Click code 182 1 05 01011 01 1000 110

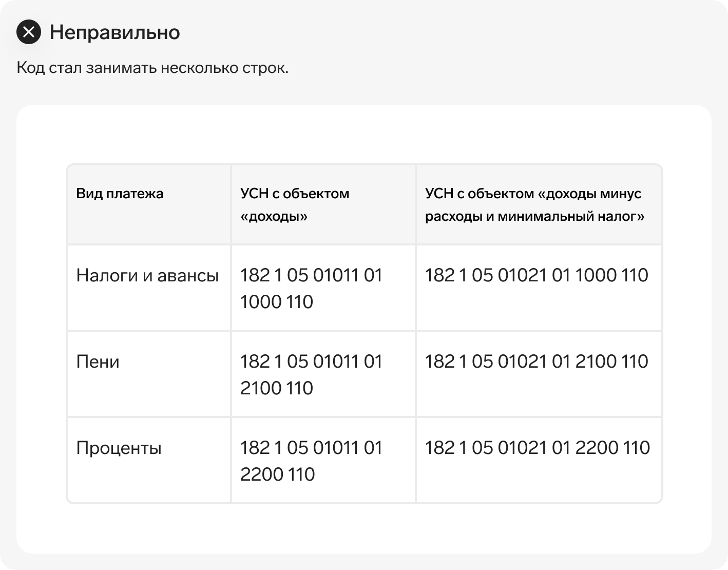[311, 288]
